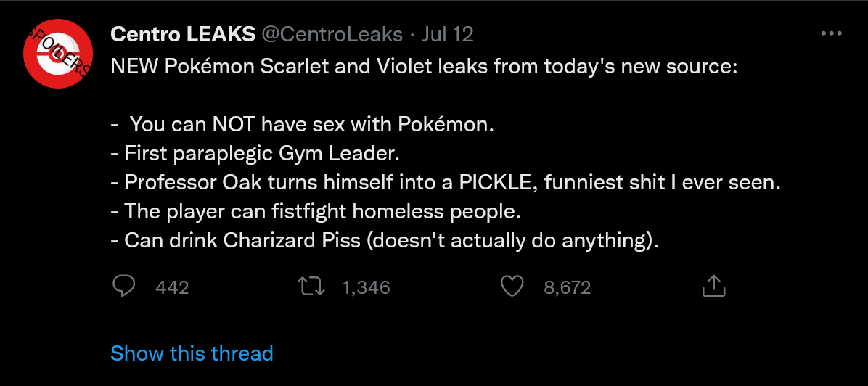
Task: Click the tweet's opening line about new leaks
Action: 424,67
